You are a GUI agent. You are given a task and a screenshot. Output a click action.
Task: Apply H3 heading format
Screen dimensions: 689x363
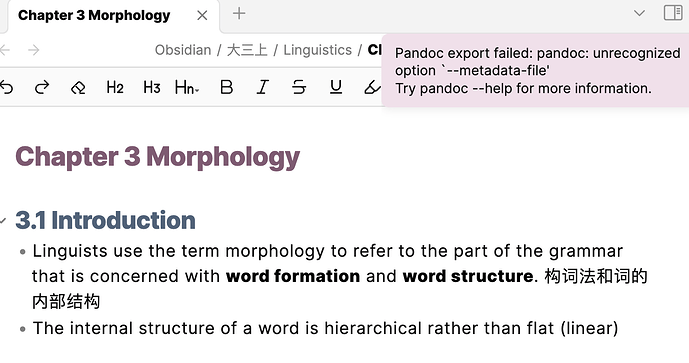coord(152,87)
